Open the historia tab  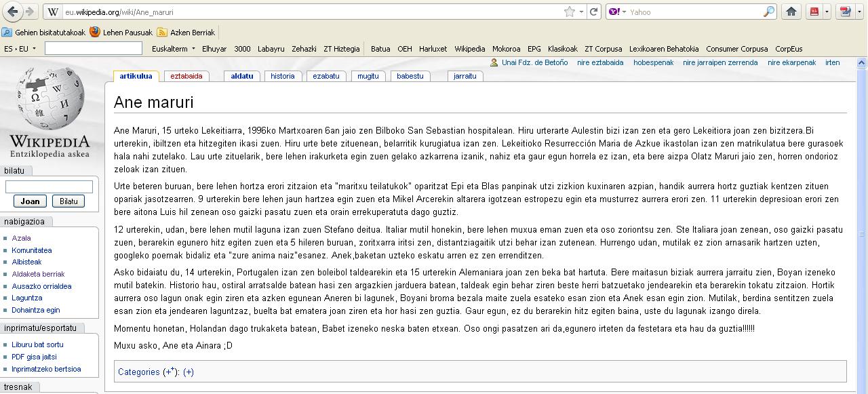click(282, 76)
